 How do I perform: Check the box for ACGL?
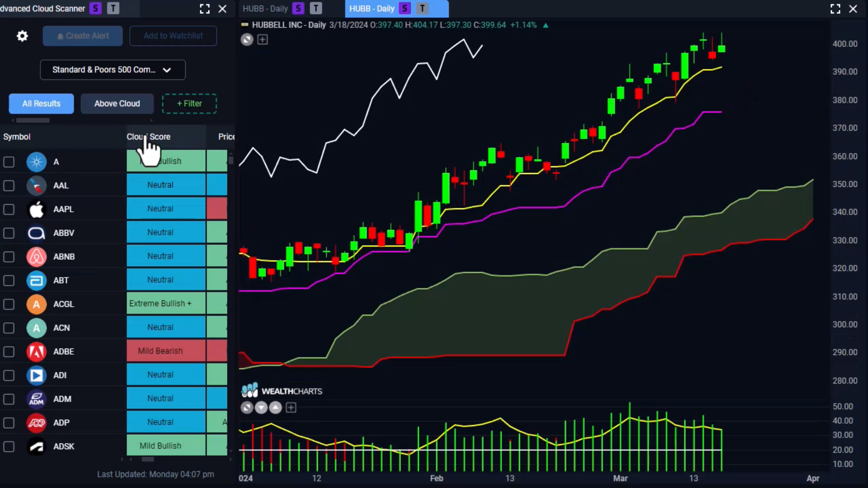click(x=9, y=304)
